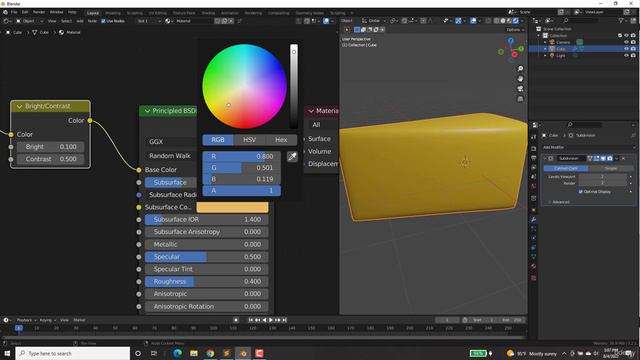The width and height of the screenshot is (640, 360).
Task: Click the Windows Start button
Action: tap(7, 353)
